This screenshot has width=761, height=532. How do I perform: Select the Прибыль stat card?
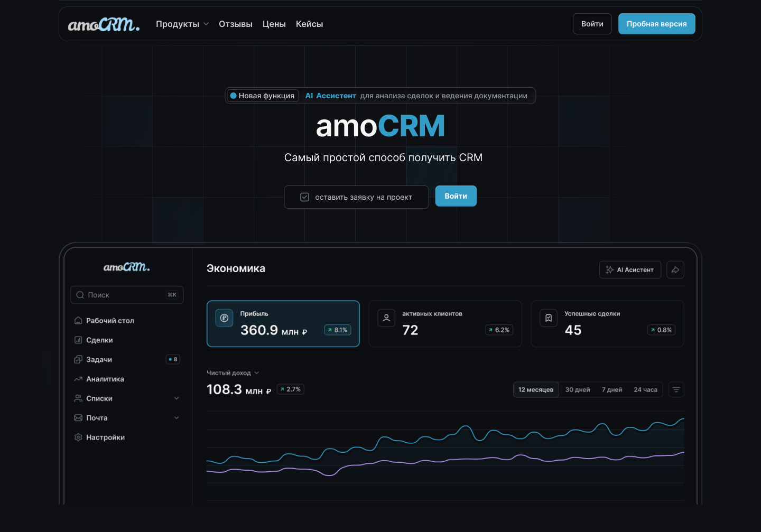click(x=283, y=324)
